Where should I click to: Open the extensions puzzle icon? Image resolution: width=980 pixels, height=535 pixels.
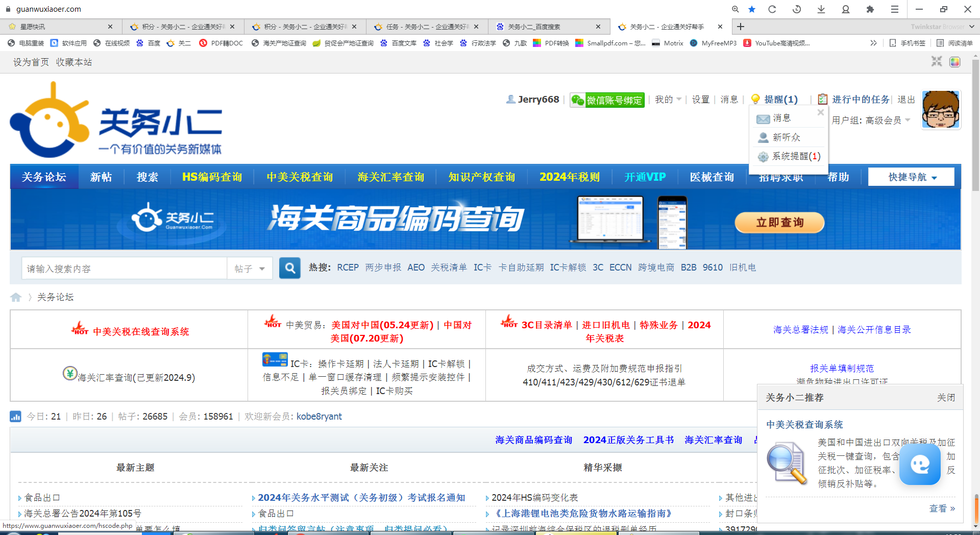(870, 9)
